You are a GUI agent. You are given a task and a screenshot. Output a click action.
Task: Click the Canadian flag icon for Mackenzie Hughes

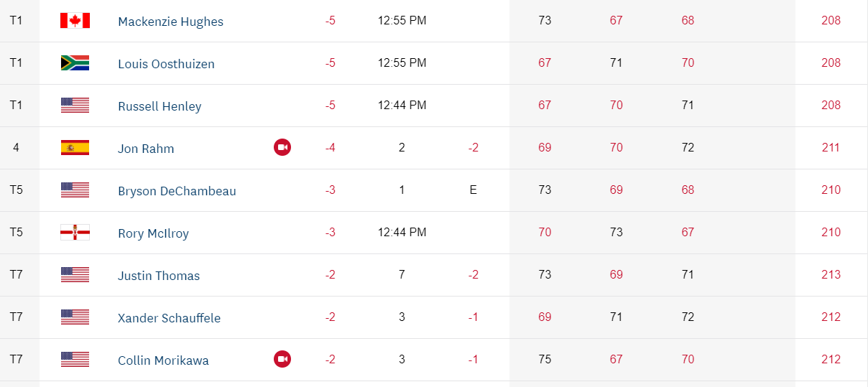pyautogui.click(x=75, y=21)
